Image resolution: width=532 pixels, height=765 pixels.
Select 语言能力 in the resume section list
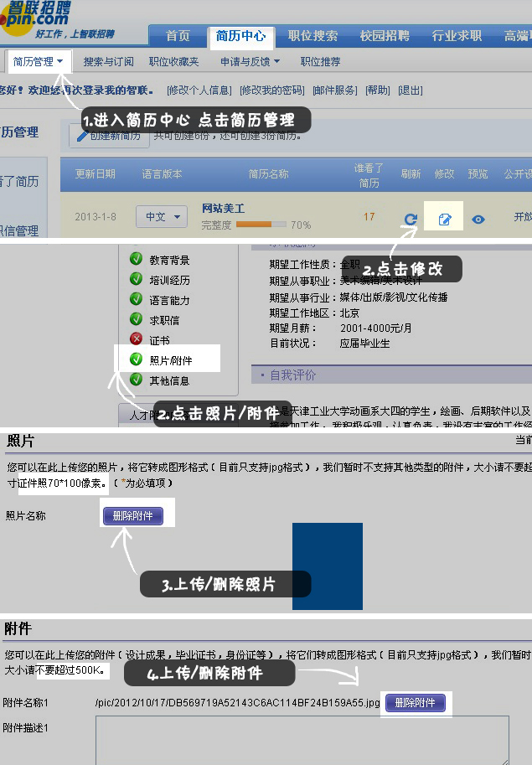tap(169, 300)
